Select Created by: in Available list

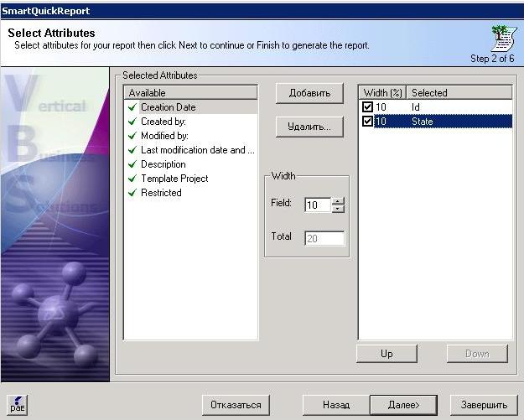[191, 122]
